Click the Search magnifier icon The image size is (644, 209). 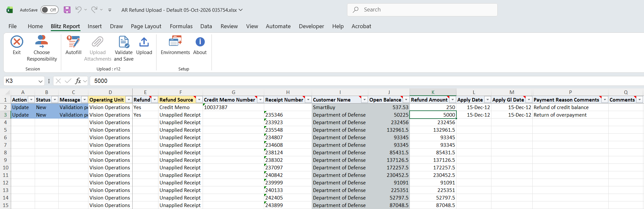click(x=356, y=10)
